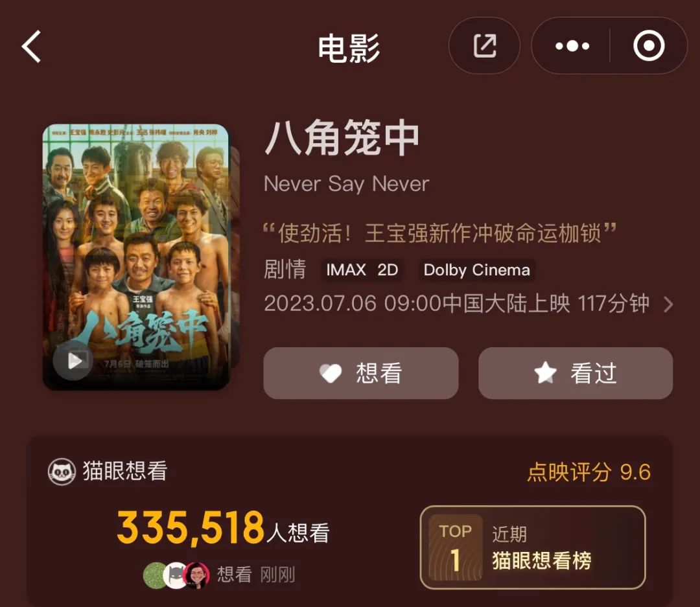The height and width of the screenshot is (607, 700).
Task: Click the Maoyan cat logo icon
Action: (62, 472)
